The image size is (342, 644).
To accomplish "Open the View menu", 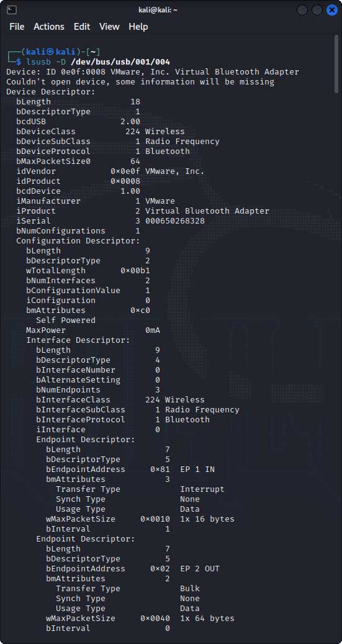I will tap(109, 27).
